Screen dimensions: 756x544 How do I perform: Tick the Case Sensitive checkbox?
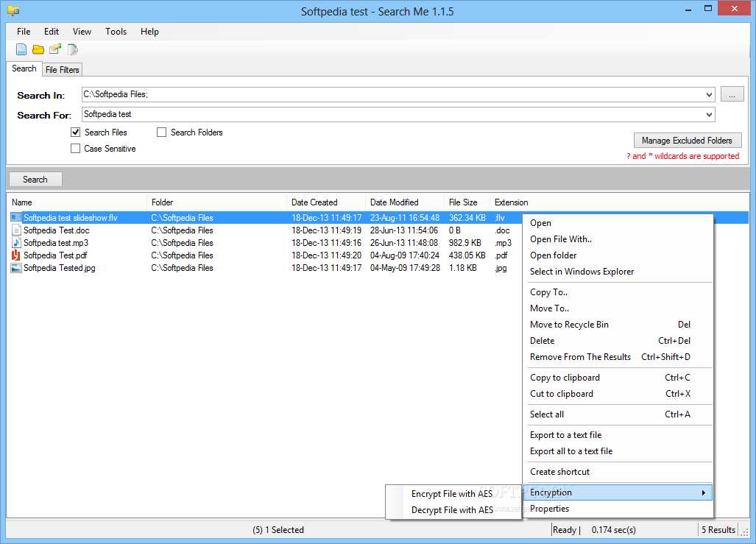75,149
